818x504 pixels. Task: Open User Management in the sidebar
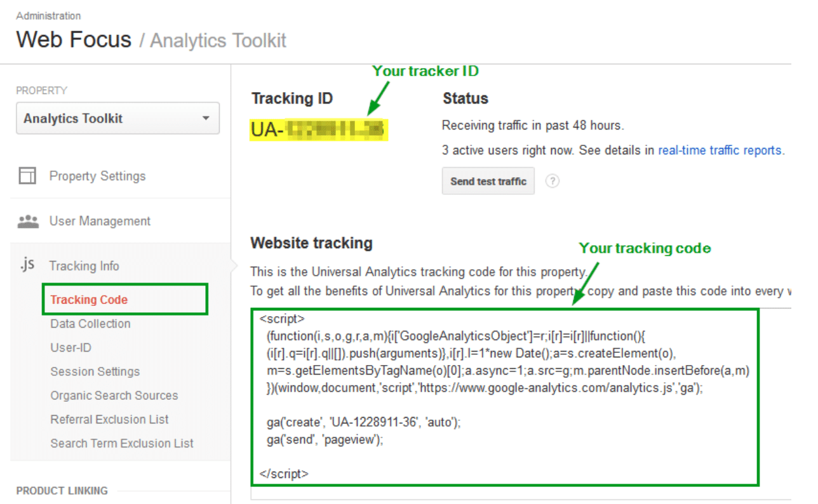(x=100, y=222)
